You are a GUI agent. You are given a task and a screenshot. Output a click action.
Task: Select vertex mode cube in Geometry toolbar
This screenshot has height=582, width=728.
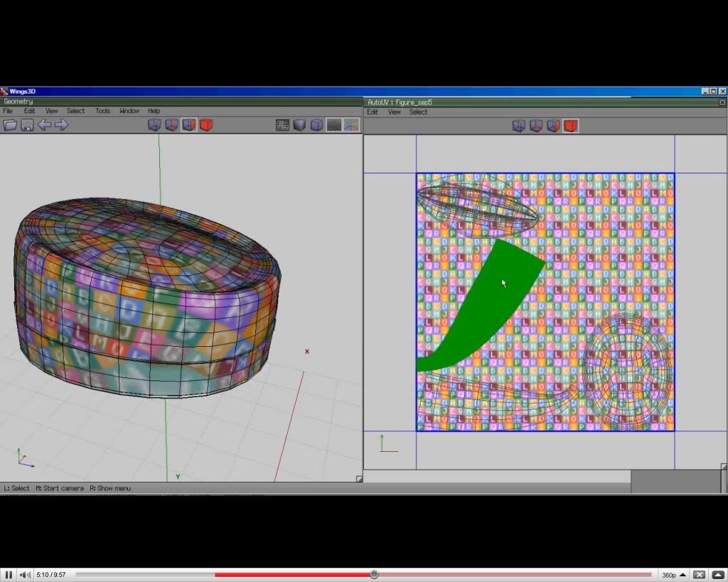(154, 125)
